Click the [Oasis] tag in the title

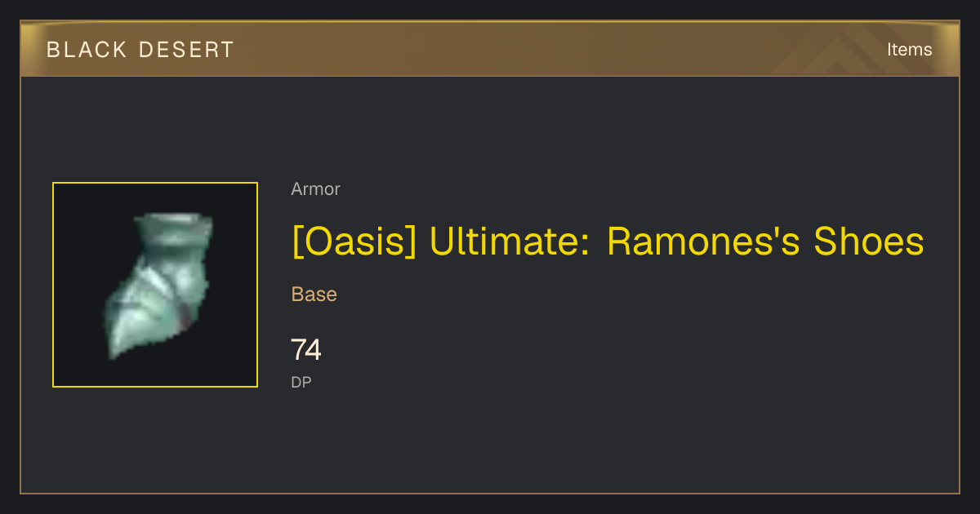click(354, 241)
